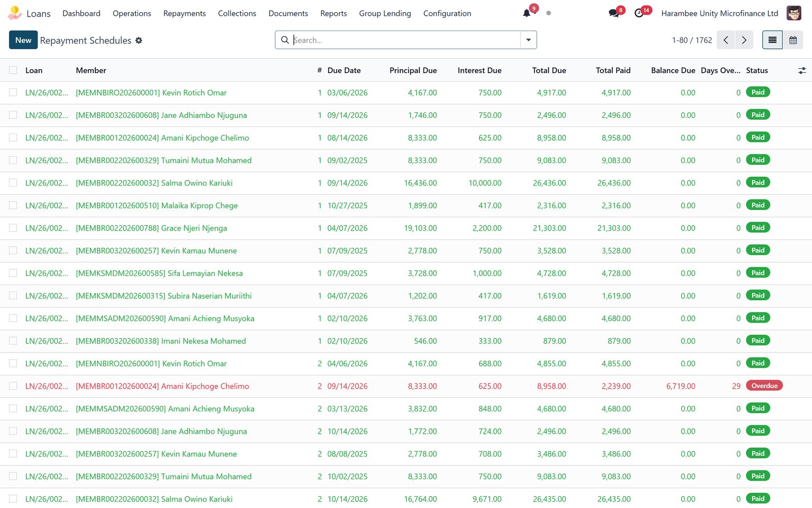Open the Collections menu

click(x=237, y=13)
